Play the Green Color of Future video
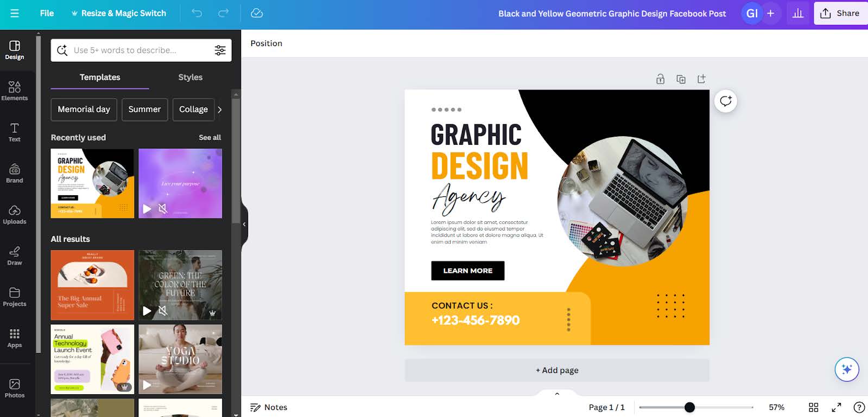 click(147, 311)
